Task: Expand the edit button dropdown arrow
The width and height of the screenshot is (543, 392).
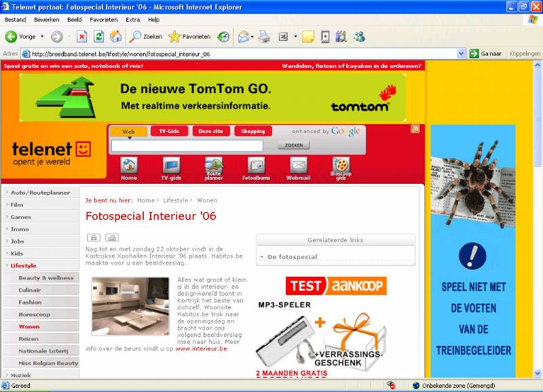Action: pos(295,37)
